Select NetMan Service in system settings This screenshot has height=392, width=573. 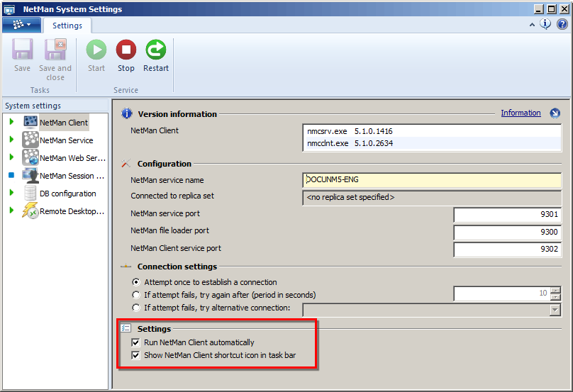(67, 140)
